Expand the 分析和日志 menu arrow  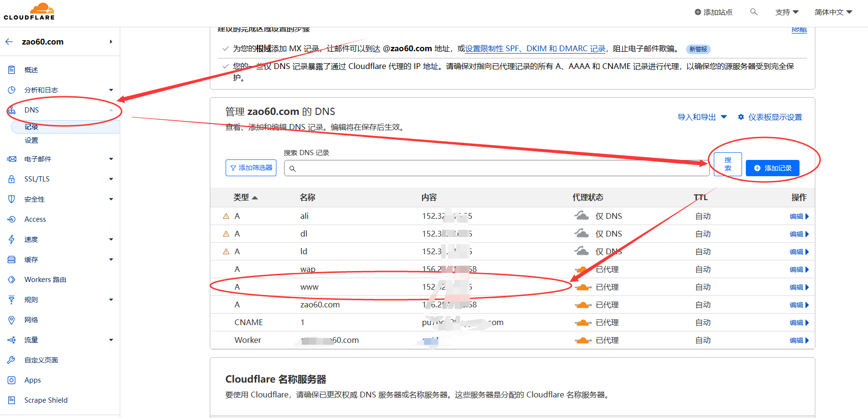click(x=111, y=90)
